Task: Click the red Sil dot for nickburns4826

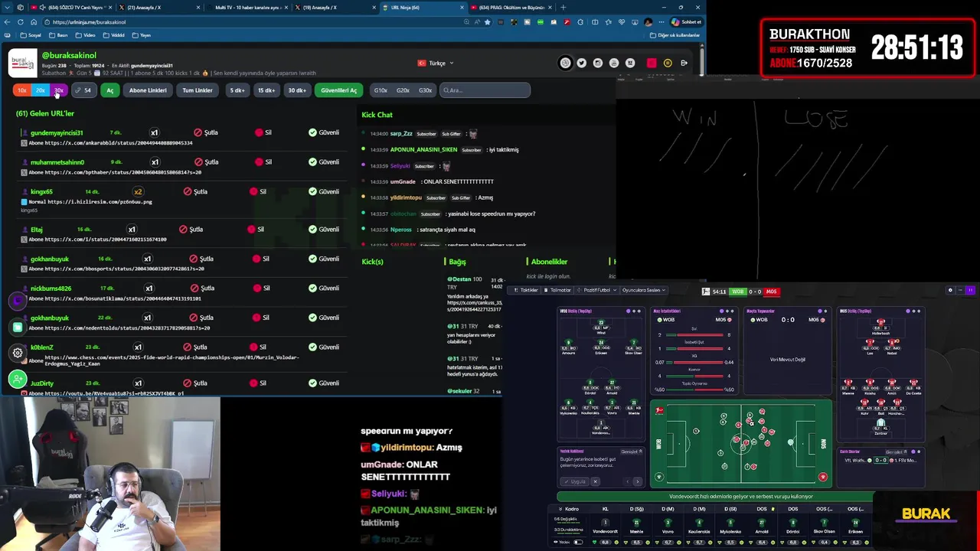Action: pyautogui.click(x=256, y=289)
